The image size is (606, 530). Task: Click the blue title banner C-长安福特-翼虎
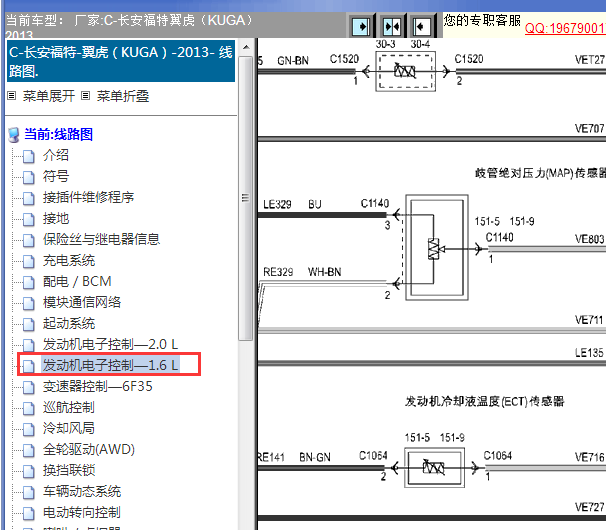pyautogui.click(x=121, y=61)
